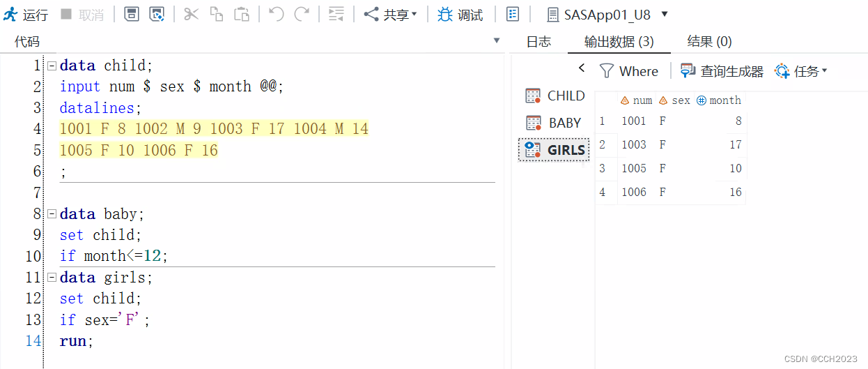Click month value 16 in row 4

(x=736, y=193)
